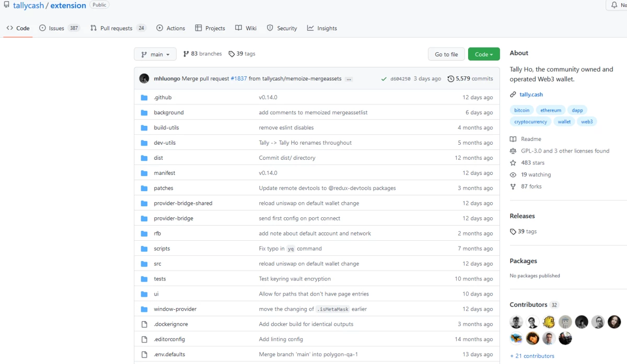Open the provider-bridge-shared folder
The image size is (627, 364).
[183, 203]
